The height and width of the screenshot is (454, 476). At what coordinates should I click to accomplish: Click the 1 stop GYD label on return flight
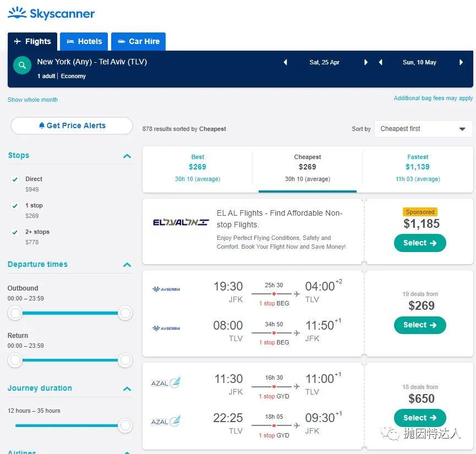pyautogui.click(x=274, y=435)
